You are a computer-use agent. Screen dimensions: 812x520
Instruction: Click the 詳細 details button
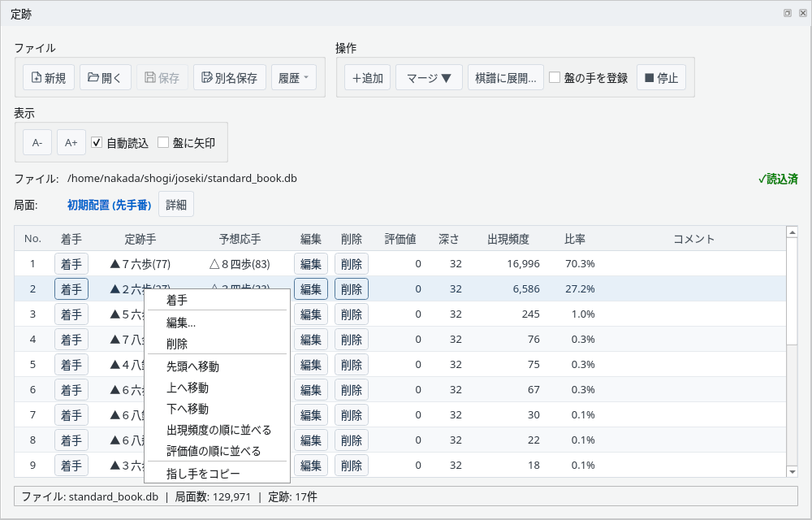point(176,204)
